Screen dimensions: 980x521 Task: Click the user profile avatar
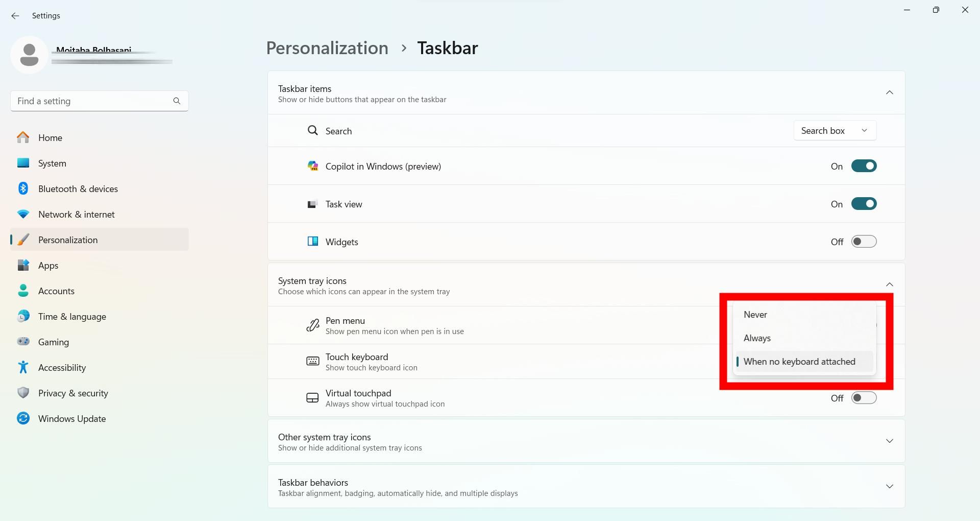29,55
